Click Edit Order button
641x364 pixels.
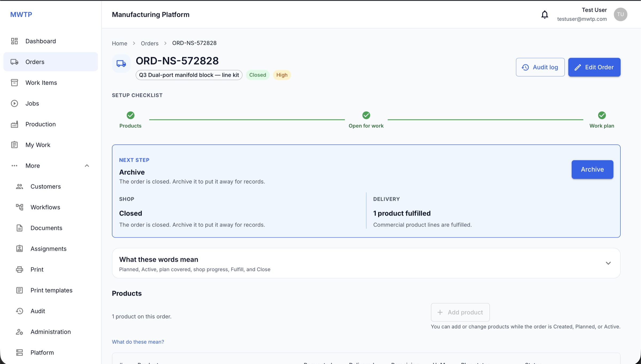[x=594, y=67]
